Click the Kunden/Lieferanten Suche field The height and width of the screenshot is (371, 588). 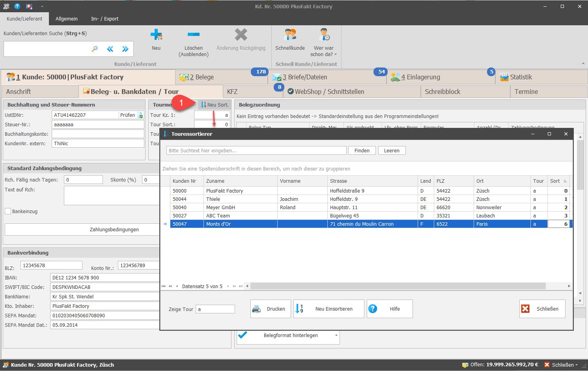click(47, 49)
